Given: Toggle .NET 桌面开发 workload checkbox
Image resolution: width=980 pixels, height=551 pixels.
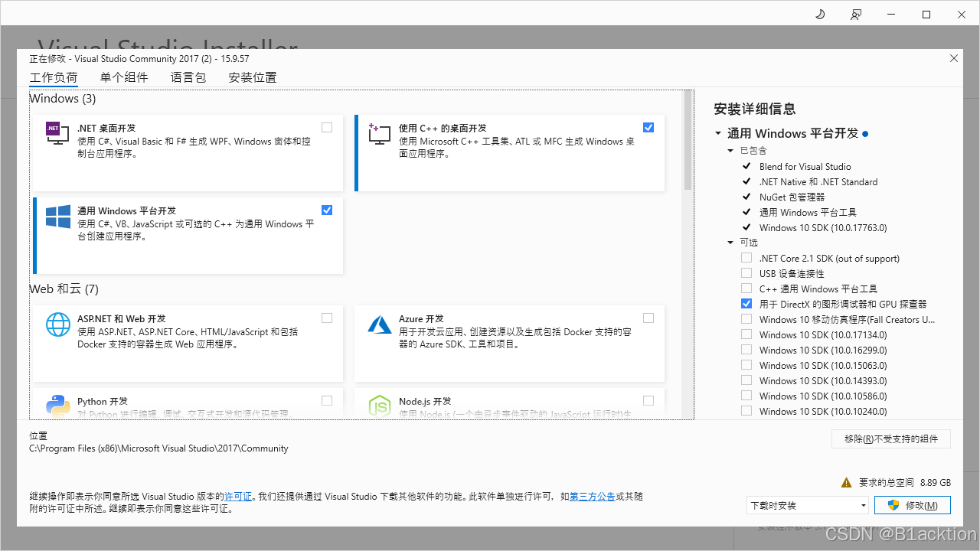Looking at the screenshot, I should [x=327, y=127].
